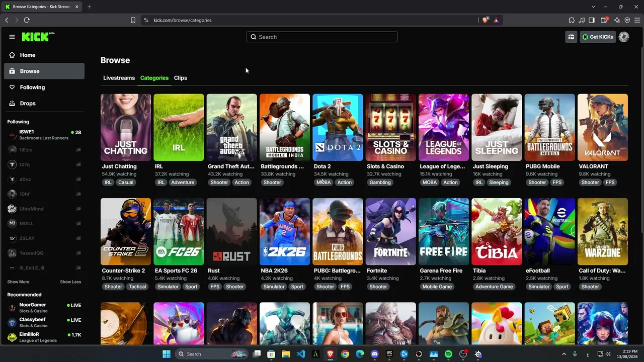Screen dimensions: 644x362
Task: Toggle notifications for 2SLAY in Following
Action: (78, 238)
